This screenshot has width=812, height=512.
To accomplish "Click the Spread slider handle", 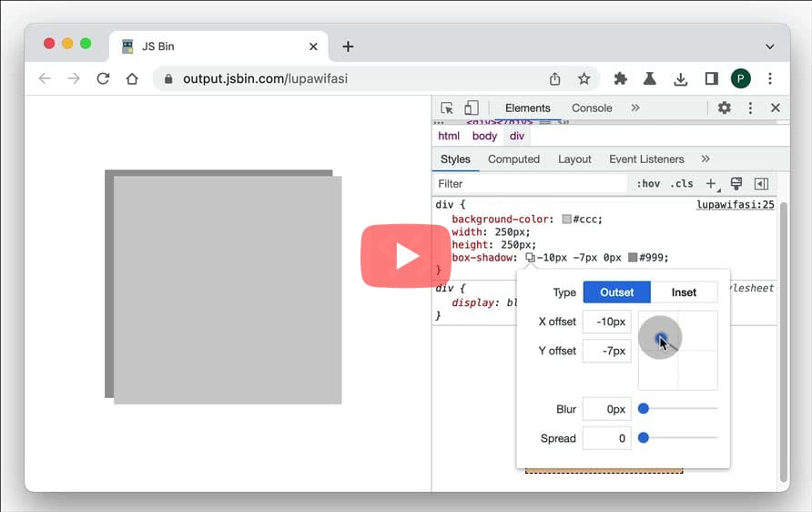I will [x=644, y=438].
